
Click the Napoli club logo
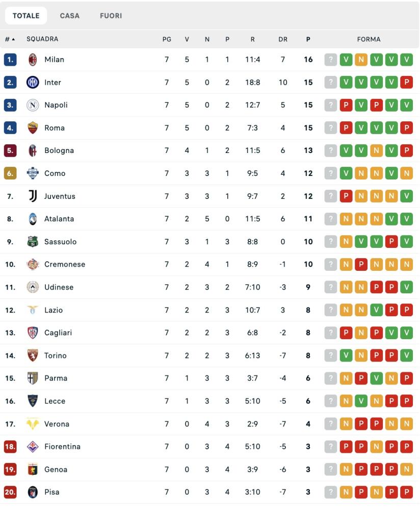tap(33, 105)
